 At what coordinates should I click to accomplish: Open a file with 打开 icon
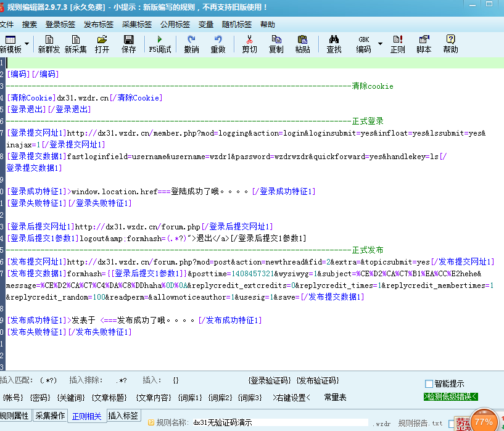coord(102,44)
